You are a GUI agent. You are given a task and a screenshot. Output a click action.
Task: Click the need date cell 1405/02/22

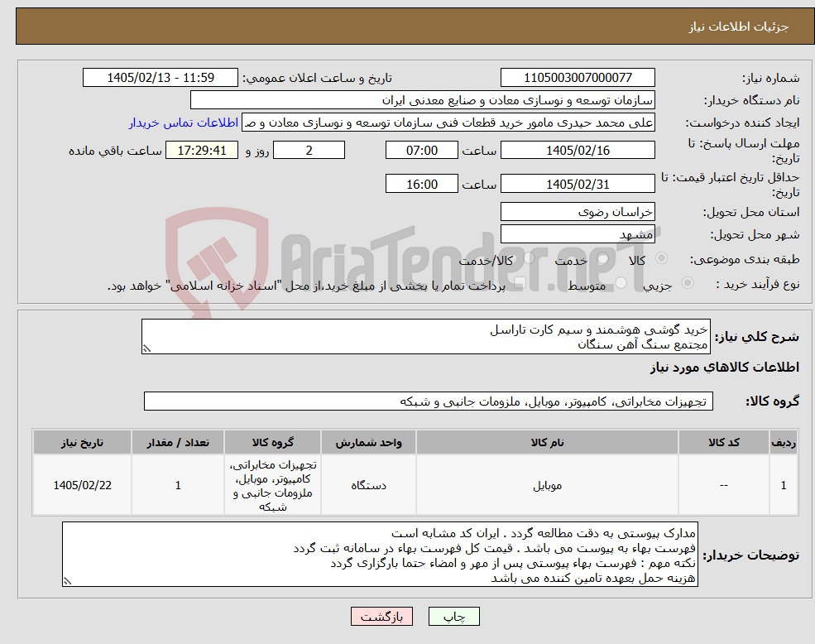point(82,485)
